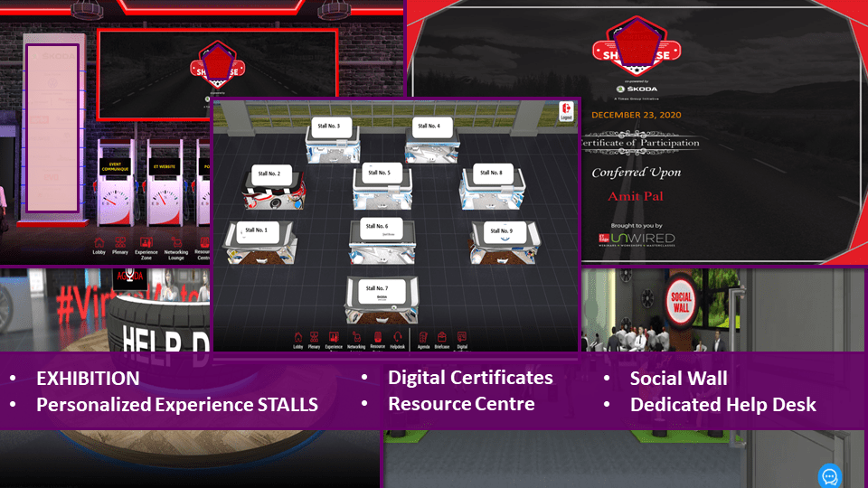Open Experience Zone icon beneath the fuel pumps
Viewport: 868px width, 488px height.
tap(146, 245)
